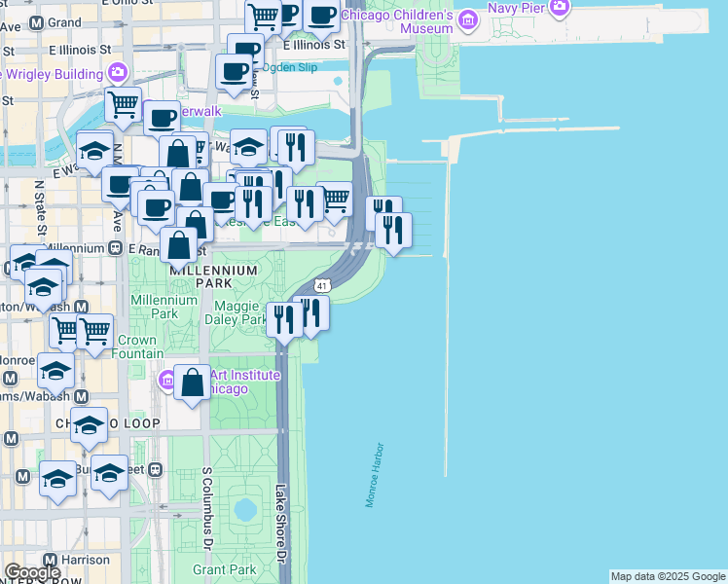Select Washington/Wabash metro M icon
The width and height of the screenshot is (728, 584).
coord(82,307)
